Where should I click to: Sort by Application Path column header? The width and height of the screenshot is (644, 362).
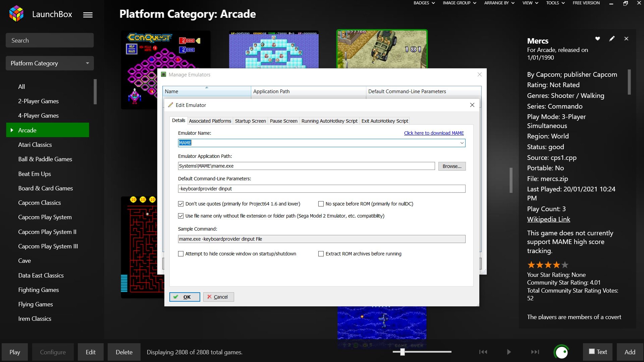click(x=309, y=91)
